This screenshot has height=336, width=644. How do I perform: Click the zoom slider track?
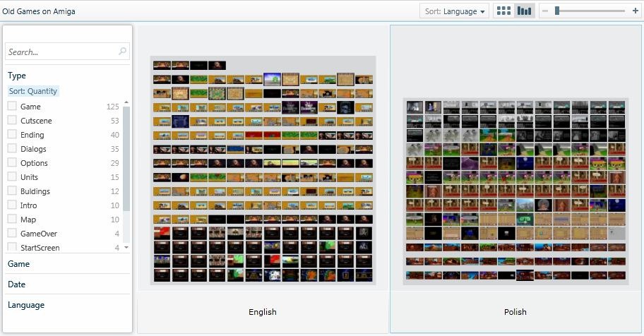(590, 11)
